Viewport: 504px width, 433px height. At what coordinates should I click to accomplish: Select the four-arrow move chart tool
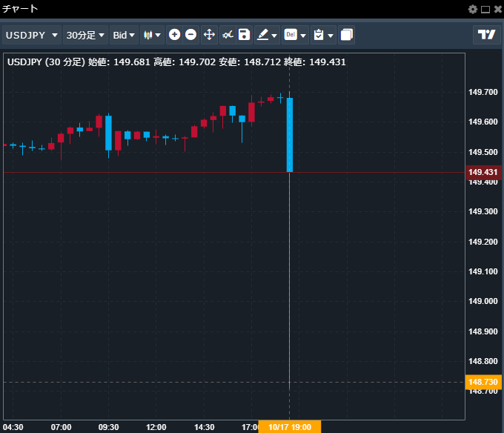tap(209, 35)
